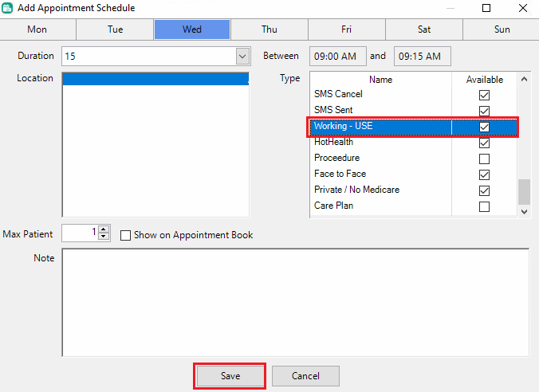This screenshot has width=539, height=392.
Task: Click the app icon in title bar
Action: pyautogui.click(x=8, y=8)
